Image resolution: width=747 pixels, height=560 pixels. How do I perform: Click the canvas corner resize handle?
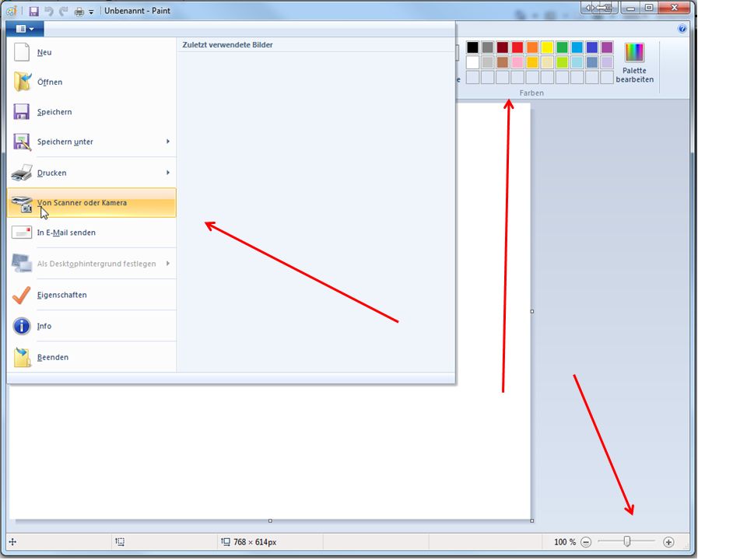532,521
